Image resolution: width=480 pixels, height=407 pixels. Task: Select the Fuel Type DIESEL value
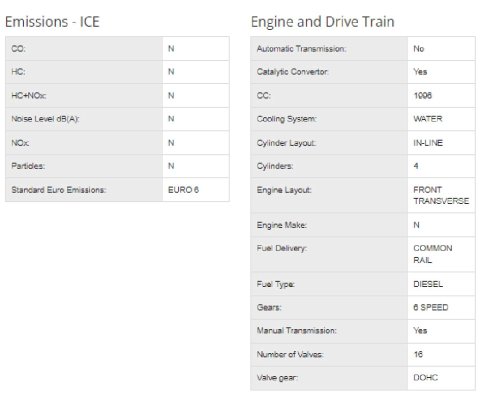coord(428,284)
